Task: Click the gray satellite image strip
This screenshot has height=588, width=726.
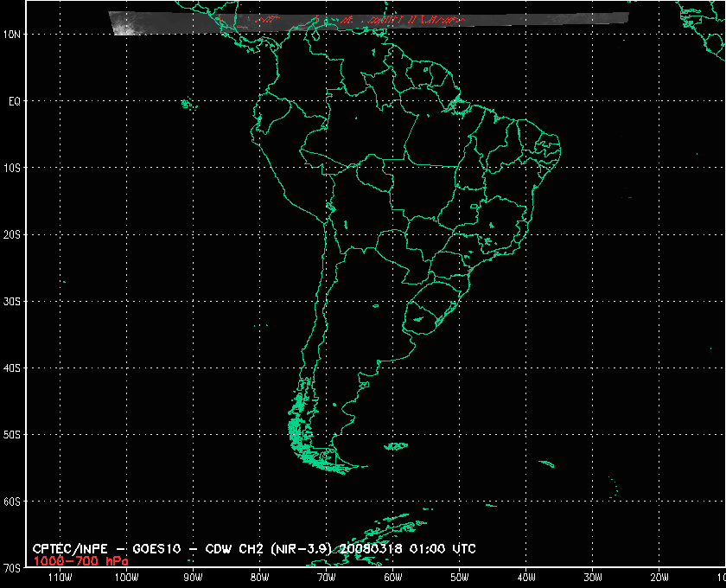Action: click(x=369, y=22)
